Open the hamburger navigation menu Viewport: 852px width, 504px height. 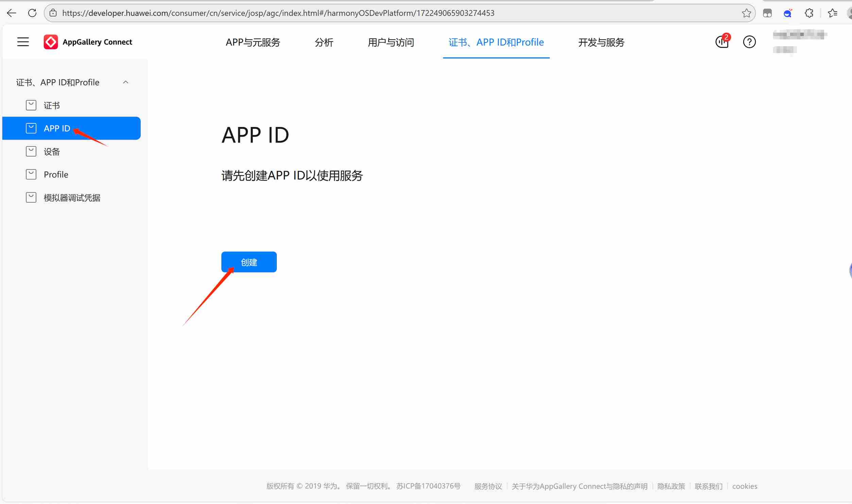23,42
